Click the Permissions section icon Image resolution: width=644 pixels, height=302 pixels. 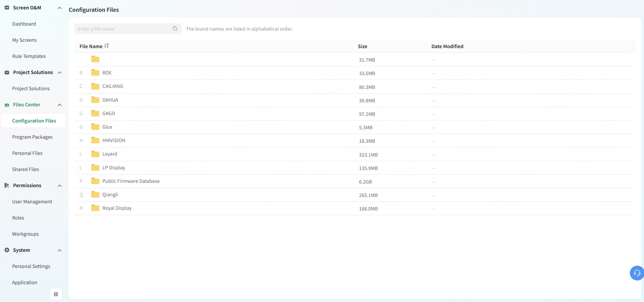tap(7, 186)
